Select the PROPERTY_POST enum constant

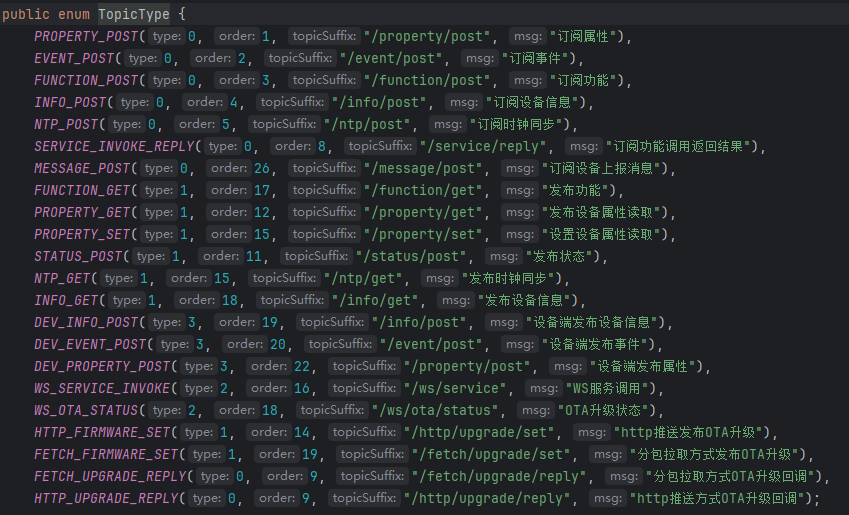pyautogui.click(x=86, y=36)
